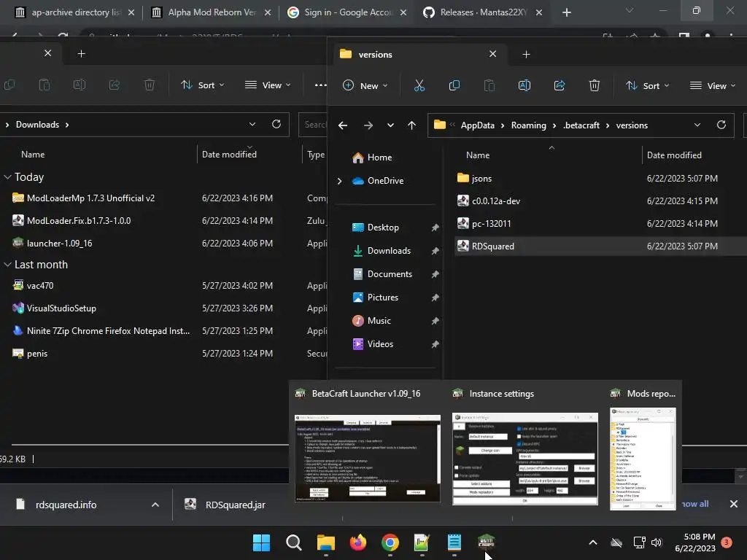Click the Paste icon in versions window toolbar
The width and height of the screenshot is (747, 560).
(x=489, y=86)
